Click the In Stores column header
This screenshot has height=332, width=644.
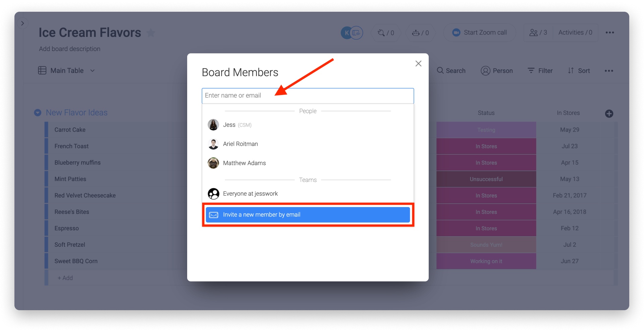[568, 113]
